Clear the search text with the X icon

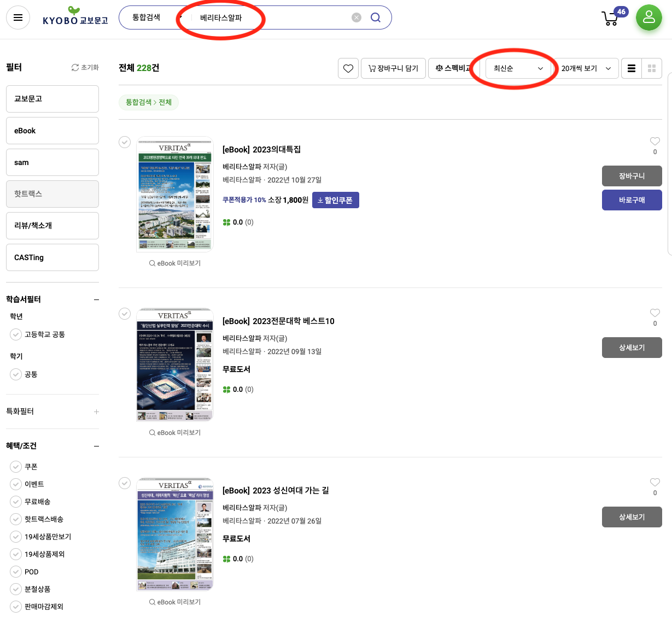(x=357, y=17)
